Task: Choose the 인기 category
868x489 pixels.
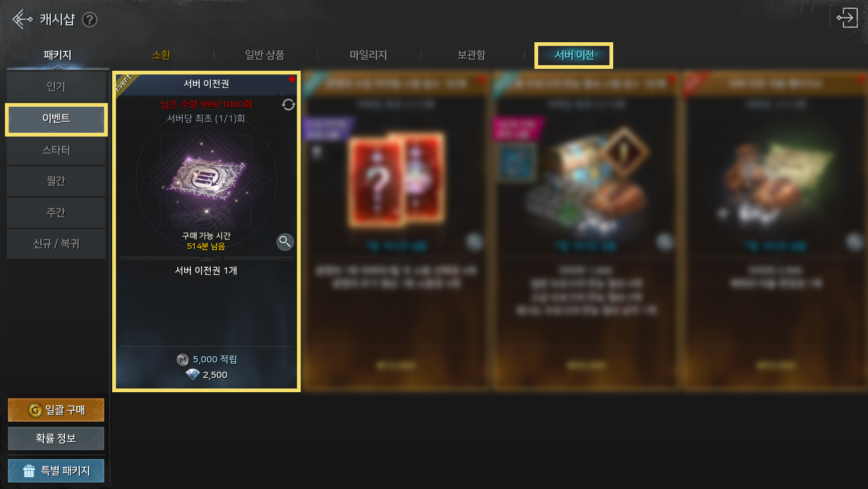Action: point(56,87)
